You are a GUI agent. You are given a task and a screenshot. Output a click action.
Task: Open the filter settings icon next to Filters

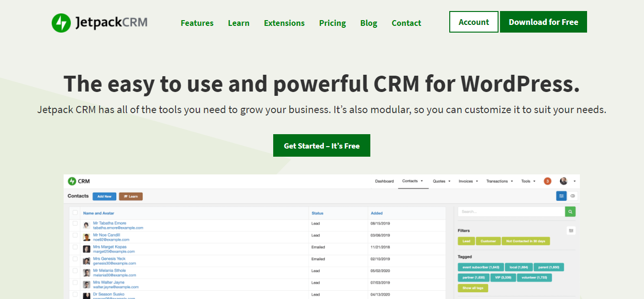(571, 230)
